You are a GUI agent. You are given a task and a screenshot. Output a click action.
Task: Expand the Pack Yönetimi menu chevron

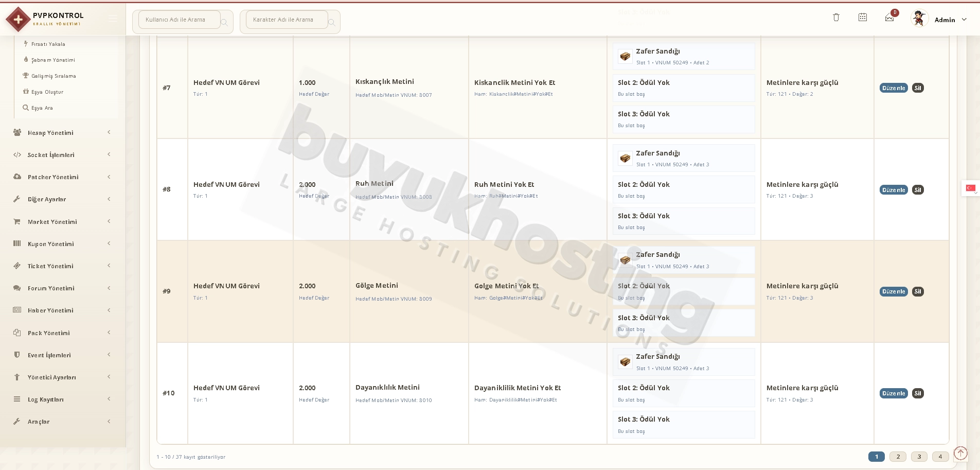[109, 333]
